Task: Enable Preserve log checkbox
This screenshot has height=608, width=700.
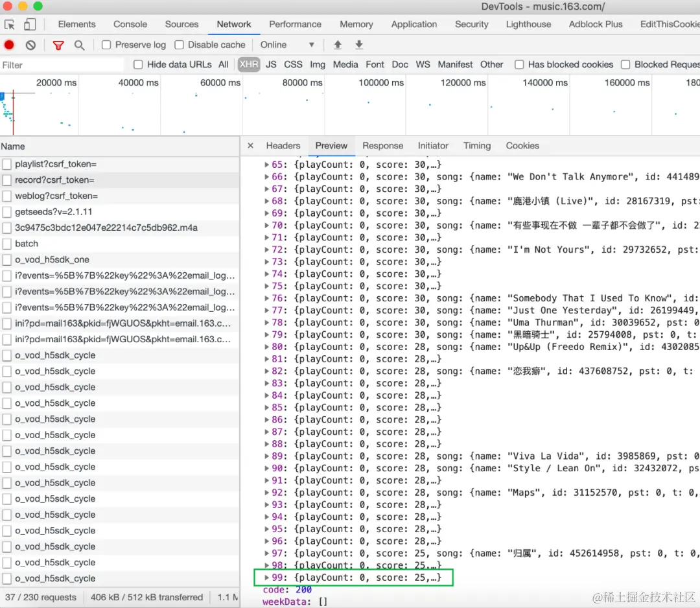Action: (106, 45)
